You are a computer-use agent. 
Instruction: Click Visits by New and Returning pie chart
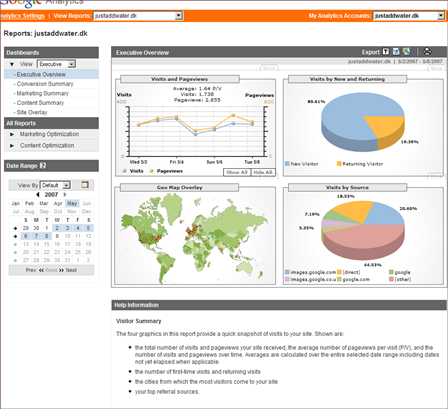point(363,122)
